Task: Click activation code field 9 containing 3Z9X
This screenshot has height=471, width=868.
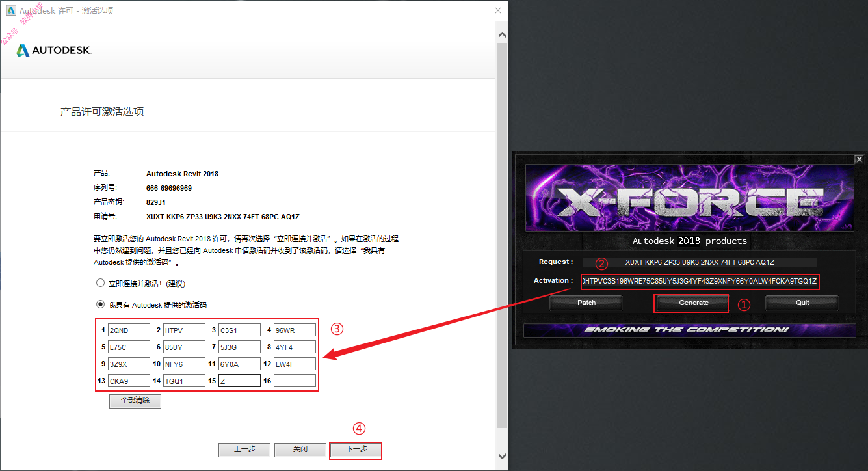Action: point(129,364)
